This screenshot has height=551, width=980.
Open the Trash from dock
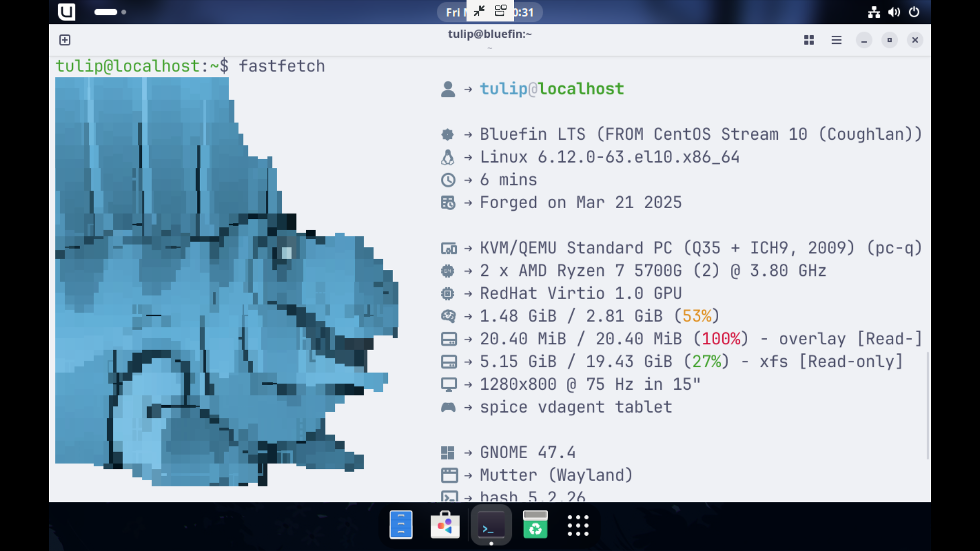click(535, 525)
